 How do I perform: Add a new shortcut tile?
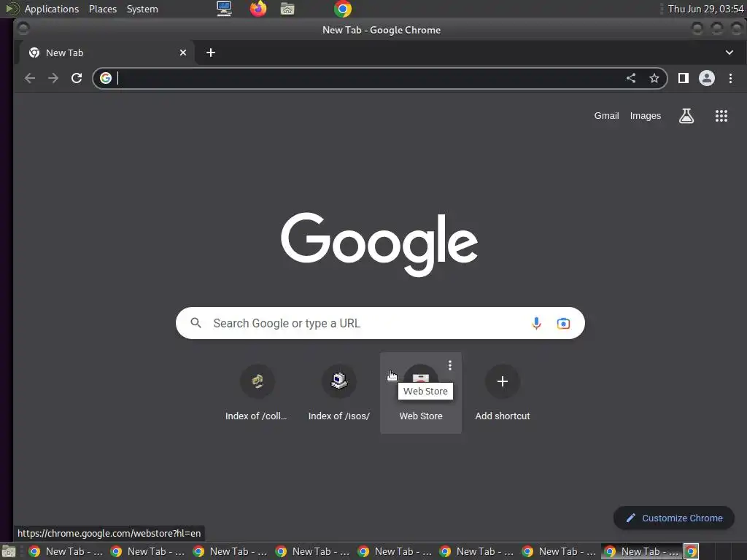point(502,393)
